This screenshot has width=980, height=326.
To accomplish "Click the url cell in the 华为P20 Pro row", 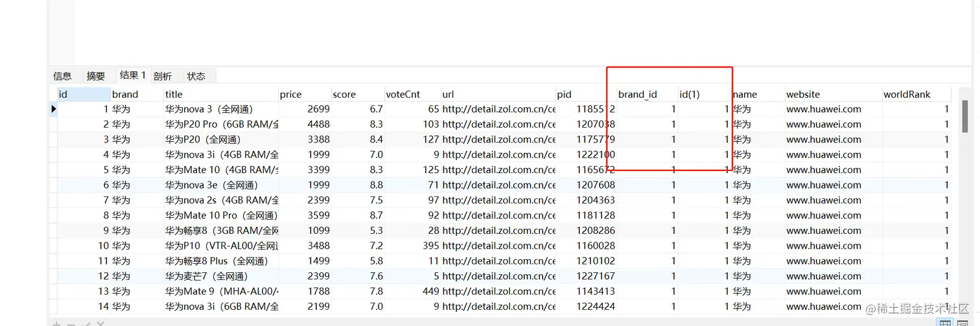I will [x=498, y=124].
